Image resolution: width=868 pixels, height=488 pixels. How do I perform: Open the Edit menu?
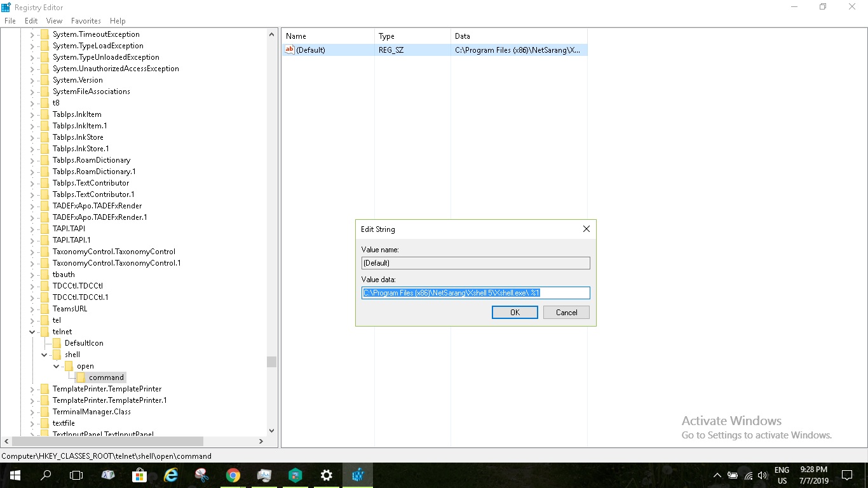(x=31, y=21)
